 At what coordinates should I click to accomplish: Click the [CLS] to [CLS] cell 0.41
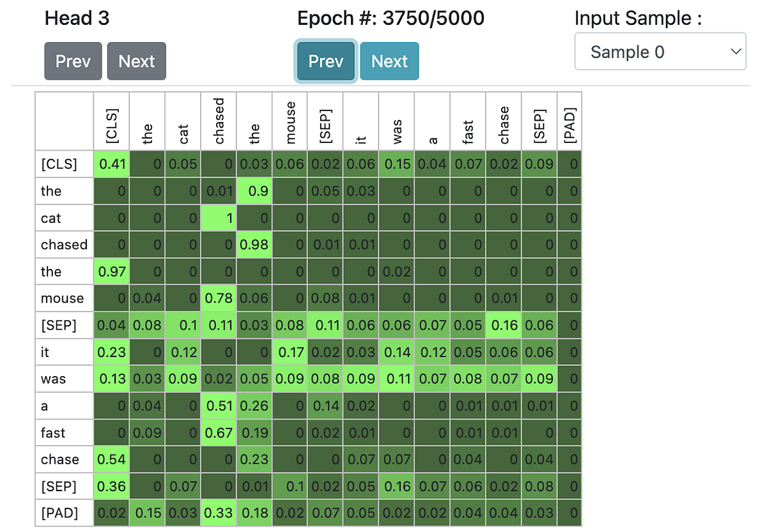pyautogui.click(x=112, y=164)
